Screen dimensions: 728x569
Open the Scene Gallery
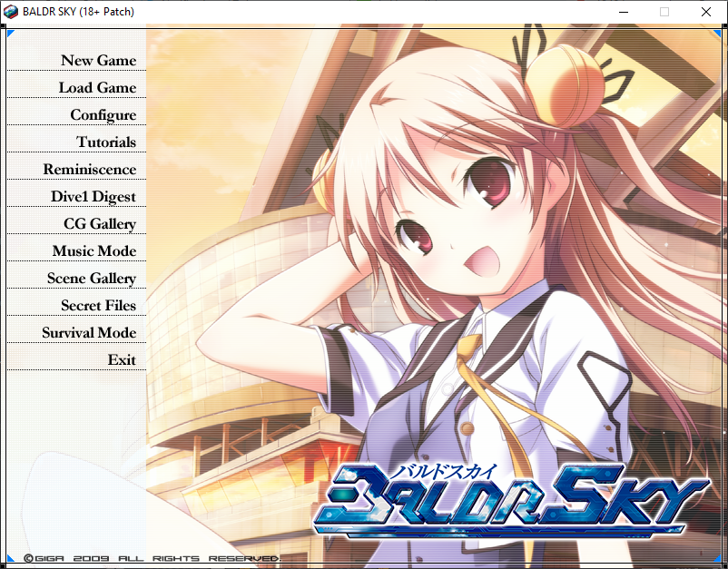tap(92, 279)
